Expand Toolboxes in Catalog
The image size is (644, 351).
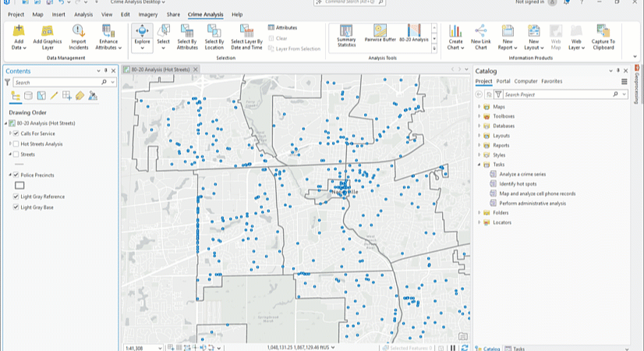pyautogui.click(x=479, y=116)
